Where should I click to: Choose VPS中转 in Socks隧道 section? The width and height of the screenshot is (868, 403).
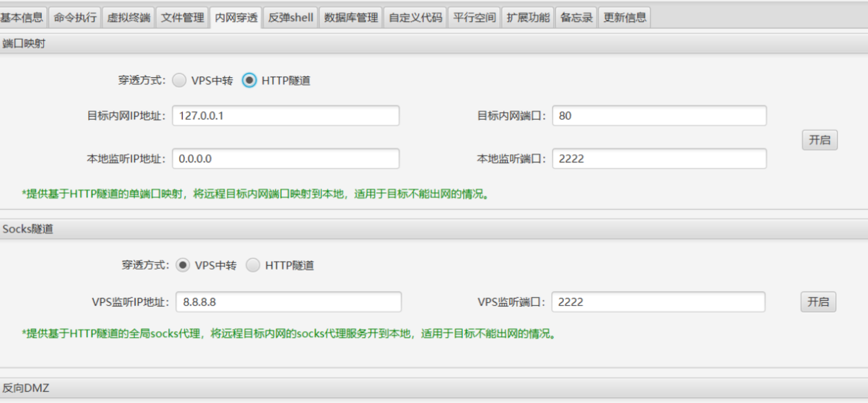(x=183, y=265)
